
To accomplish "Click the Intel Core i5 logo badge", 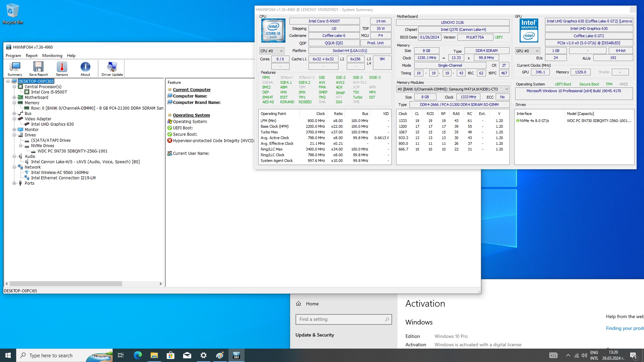I will click(x=273, y=31).
